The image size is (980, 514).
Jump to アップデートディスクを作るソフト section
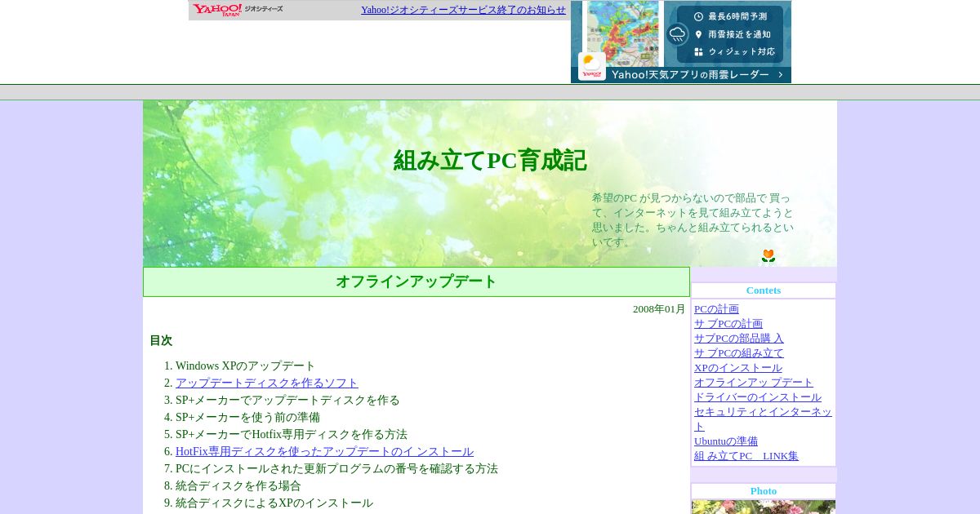point(267,383)
